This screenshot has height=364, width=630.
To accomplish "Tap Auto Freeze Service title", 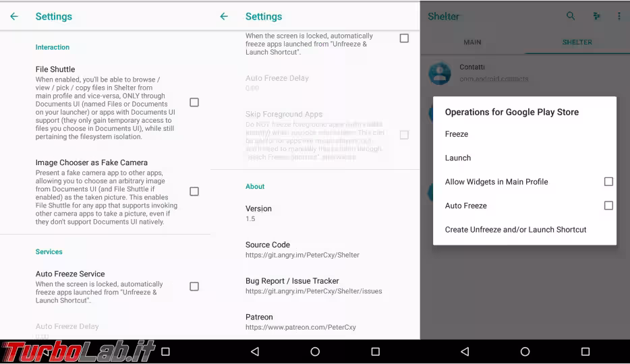I will 70,274.
